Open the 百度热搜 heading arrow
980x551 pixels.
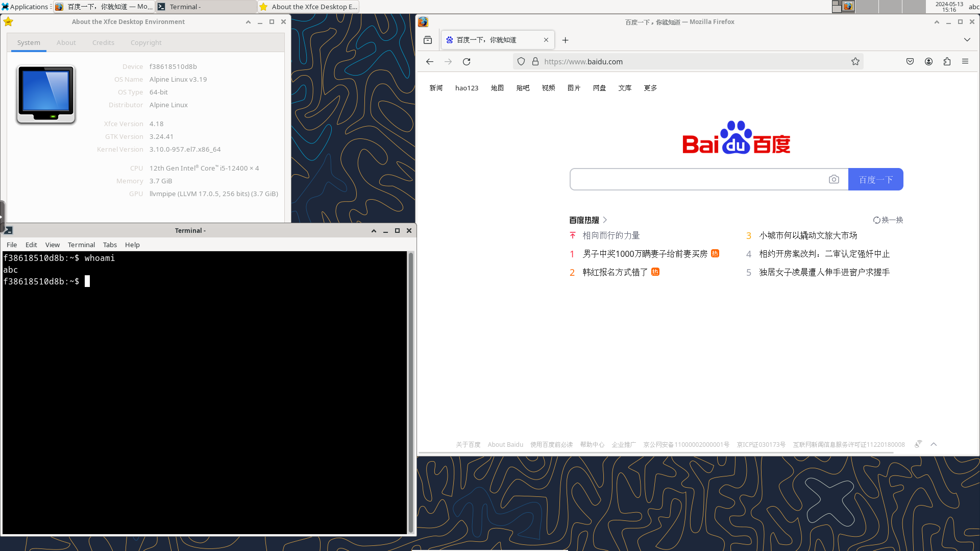click(x=605, y=220)
